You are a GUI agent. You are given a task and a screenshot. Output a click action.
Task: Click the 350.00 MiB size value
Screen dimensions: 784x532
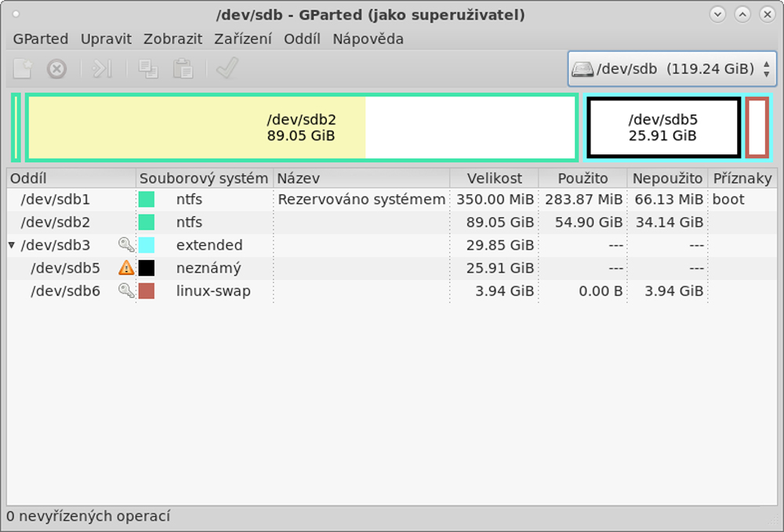pyautogui.click(x=495, y=199)
